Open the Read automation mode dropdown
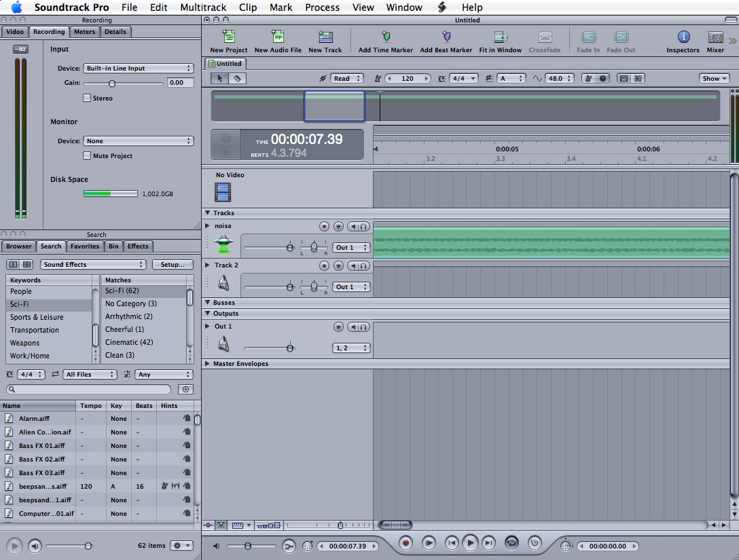 tap(346, 79)
